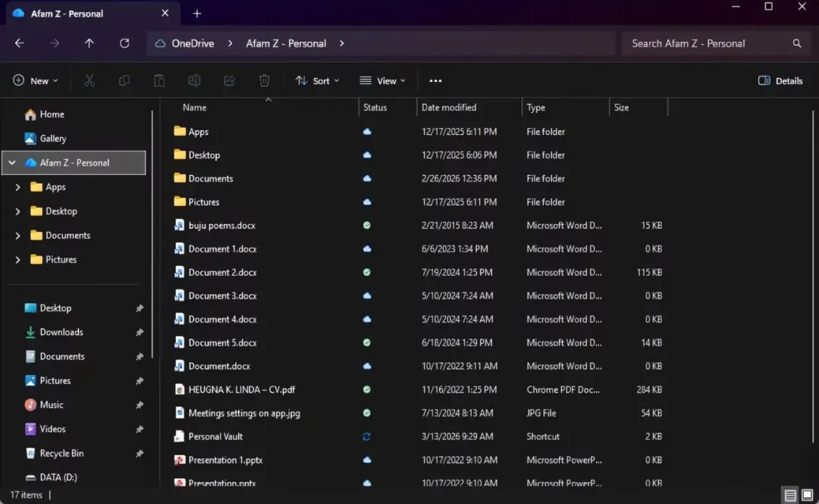
Task: Refresh the current folder view
Action: [x=124, y=43]
